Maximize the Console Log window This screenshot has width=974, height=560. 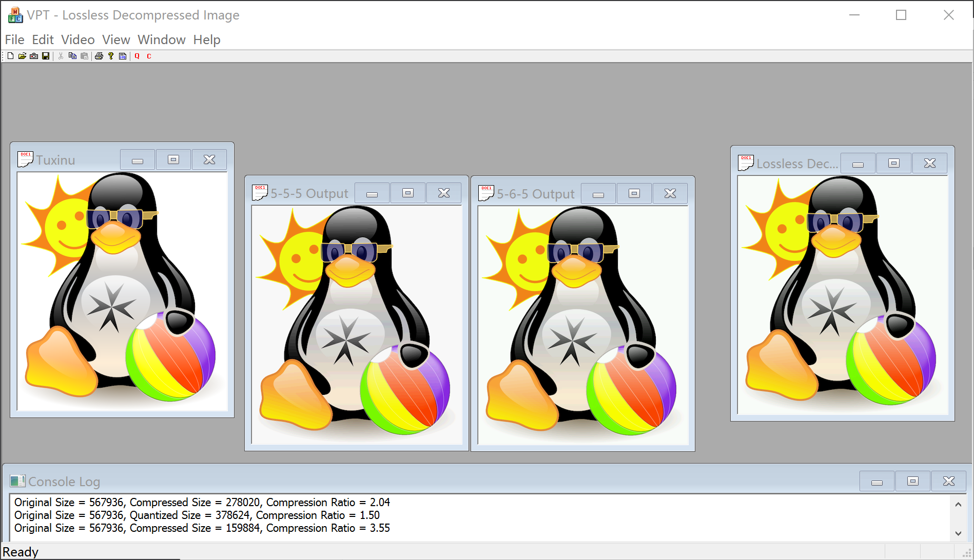click(913, 482)
